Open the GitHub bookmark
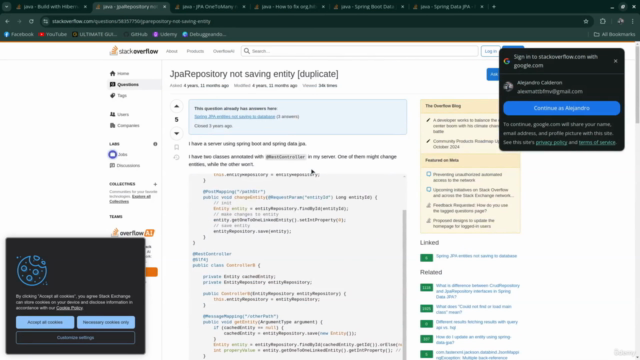 pyautogui.click(x=136, y=34)
